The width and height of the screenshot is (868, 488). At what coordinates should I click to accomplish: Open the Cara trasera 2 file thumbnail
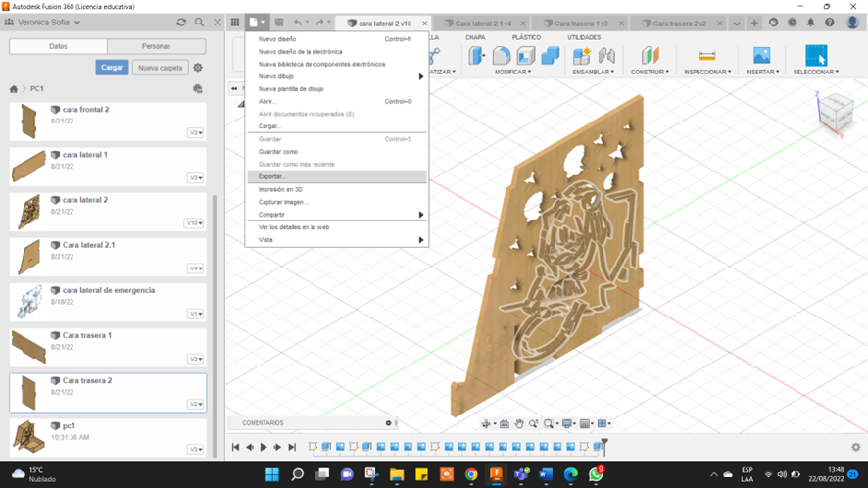pyautogui.click(x=28, y=393)
